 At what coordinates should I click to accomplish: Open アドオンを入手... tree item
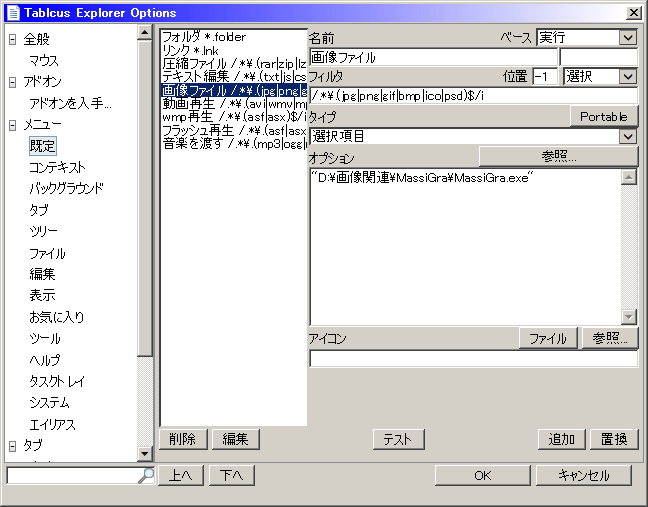pyautogui.click(x=70, y=103)
